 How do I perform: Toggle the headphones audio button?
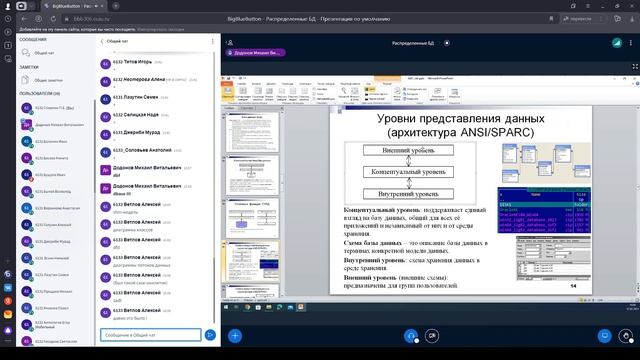click(411, 336)
